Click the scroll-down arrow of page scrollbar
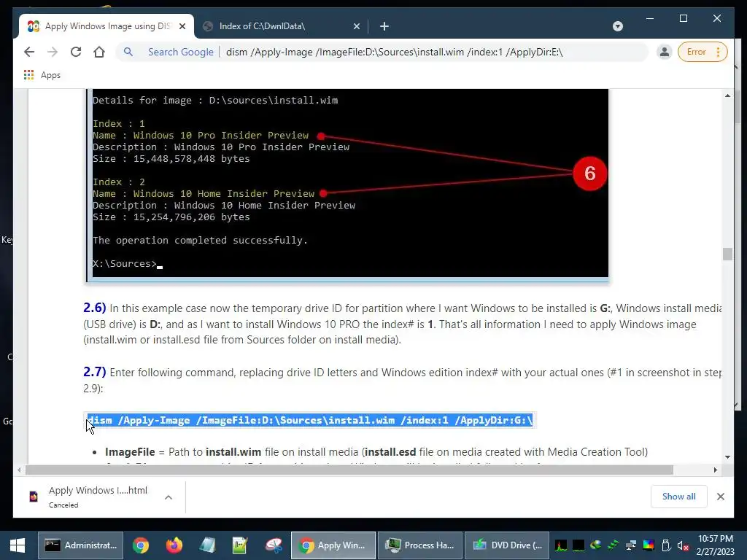747x560 pixels. pos(727,457)
